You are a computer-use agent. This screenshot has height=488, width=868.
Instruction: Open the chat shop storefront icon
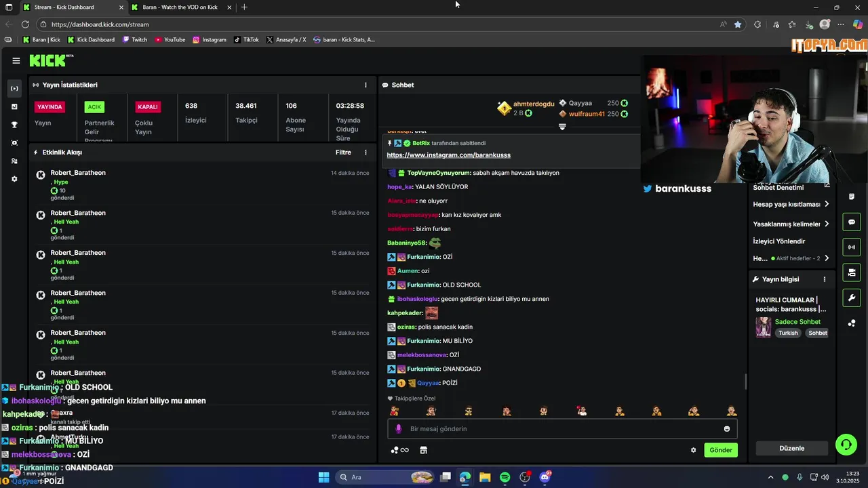tap(423, 450)
